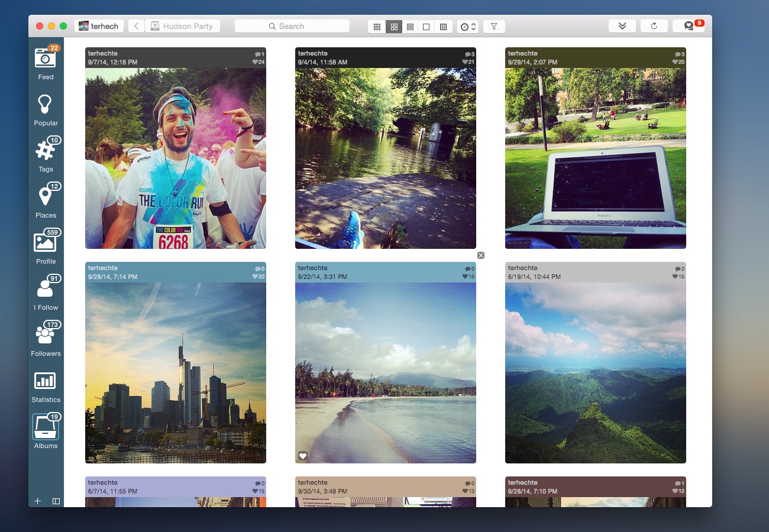Click the 21 likes count on canal photo

tap(468, 62)
